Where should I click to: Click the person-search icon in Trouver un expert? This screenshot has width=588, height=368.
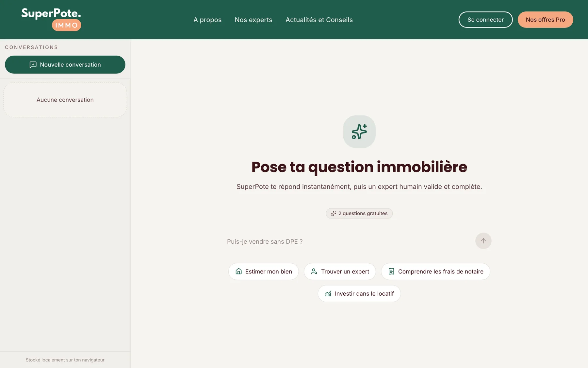[314, 271]
